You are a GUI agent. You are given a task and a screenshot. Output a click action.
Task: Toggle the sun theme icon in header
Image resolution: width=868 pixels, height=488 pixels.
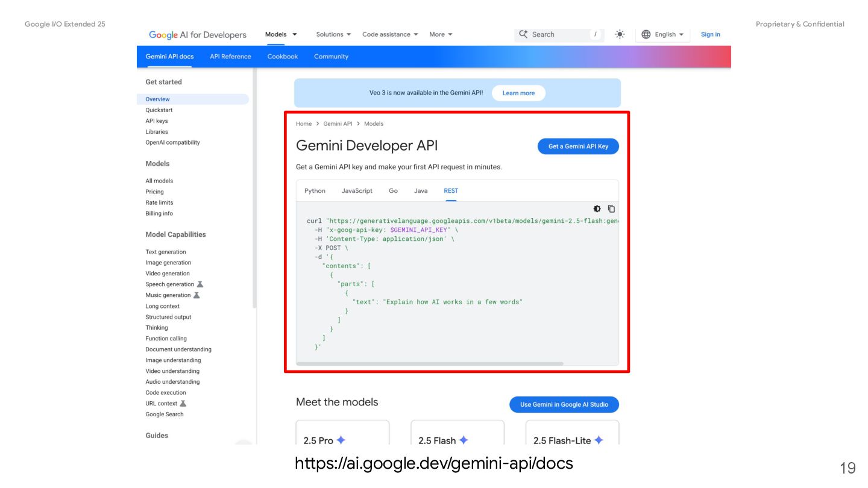620,34
